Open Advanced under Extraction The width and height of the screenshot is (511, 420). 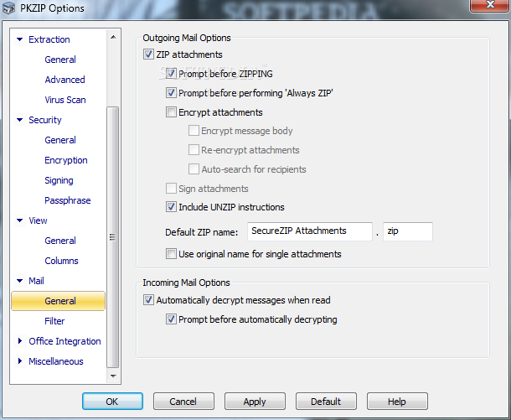tap(65, 80)
